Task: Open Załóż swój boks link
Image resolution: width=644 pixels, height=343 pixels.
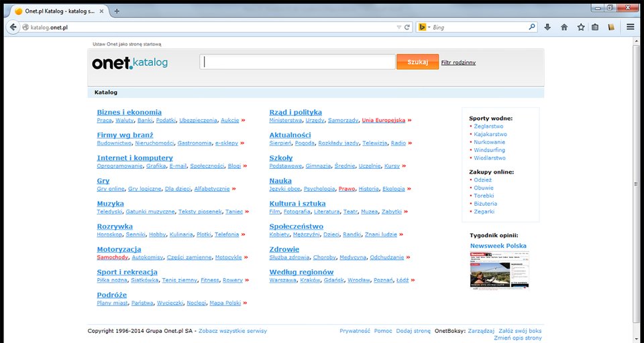Action: pyautogui.click(x=520, y=331)
